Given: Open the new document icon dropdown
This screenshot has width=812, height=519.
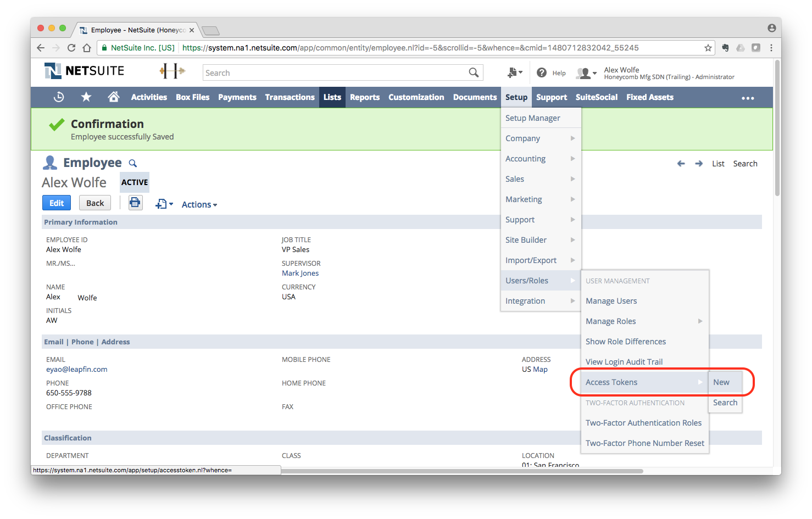Looking at the screenshot, I should tap(164, 204).
